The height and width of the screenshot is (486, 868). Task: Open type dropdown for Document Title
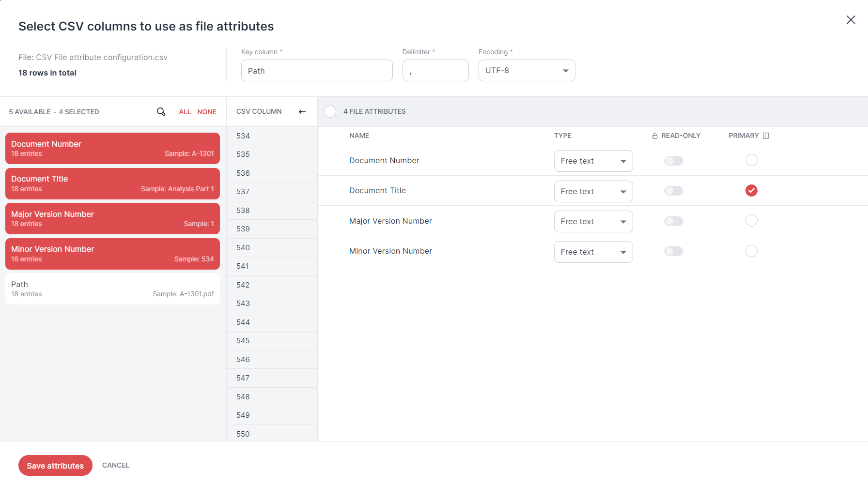pos(593,191)
